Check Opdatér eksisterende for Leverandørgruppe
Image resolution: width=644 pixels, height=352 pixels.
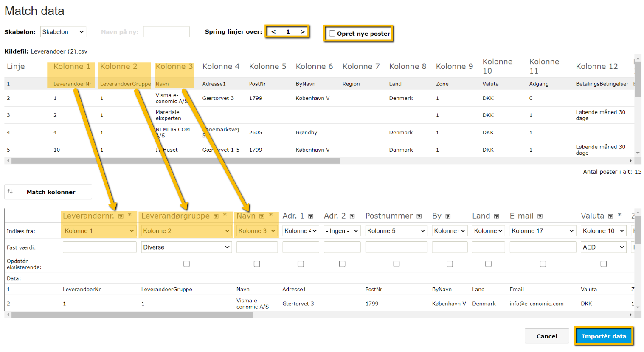[x=186, y=264]
